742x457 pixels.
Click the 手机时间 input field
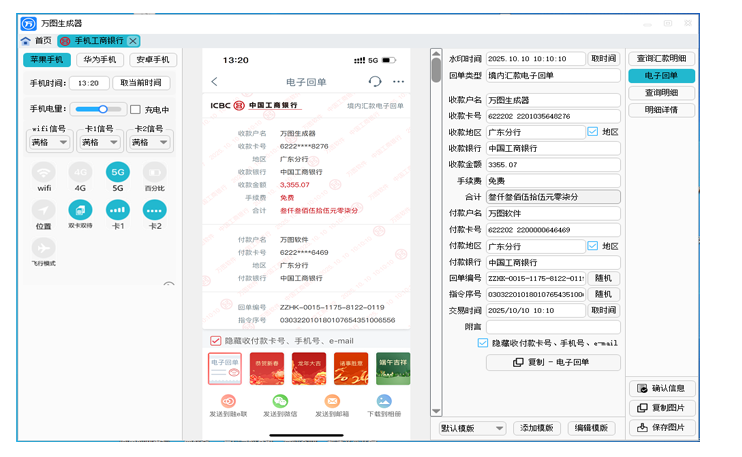(89, 83)
